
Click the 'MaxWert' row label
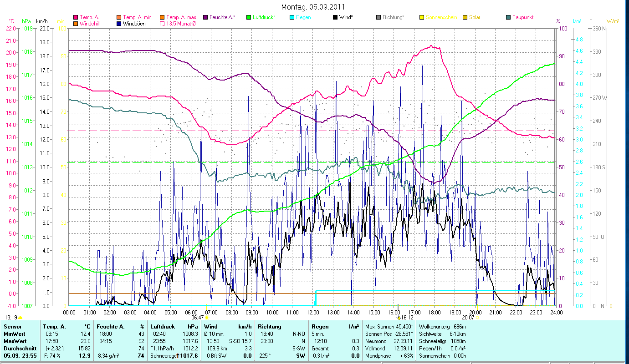(15, 340)
